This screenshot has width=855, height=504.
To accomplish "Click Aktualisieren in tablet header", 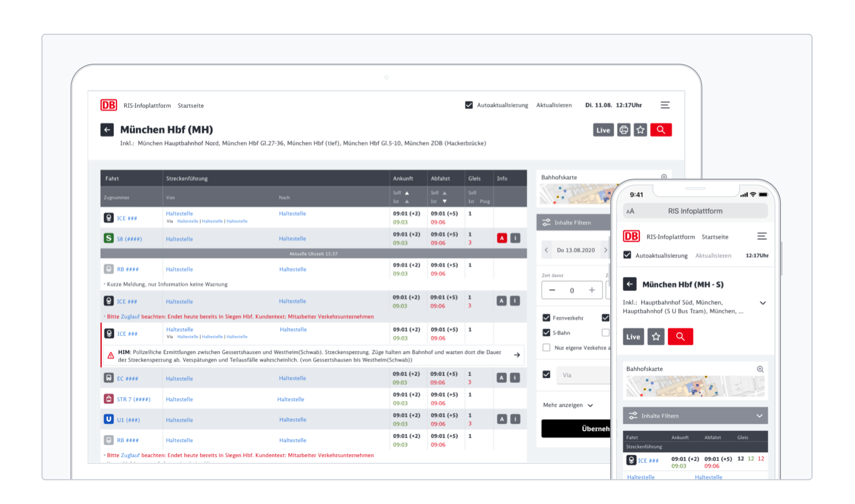I will pyautogui.click(x=553, y=105).
